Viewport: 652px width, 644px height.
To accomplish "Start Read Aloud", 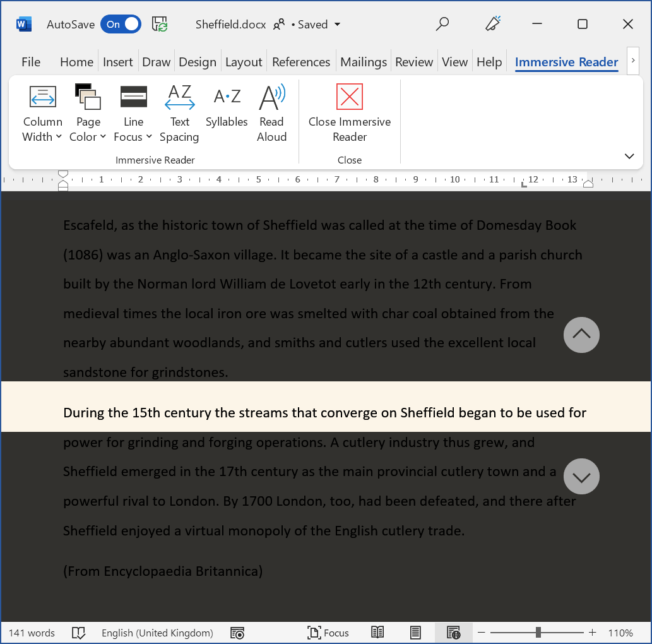I will [271, 112].
